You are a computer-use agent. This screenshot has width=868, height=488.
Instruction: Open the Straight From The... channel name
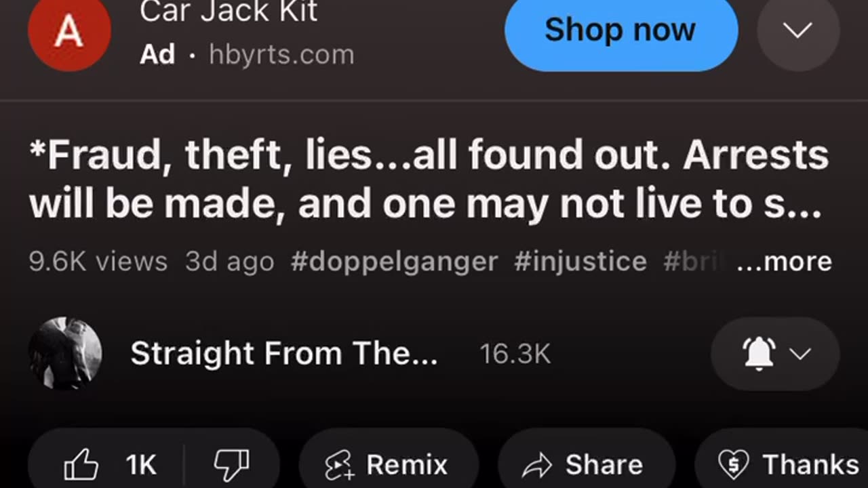[284, 354]
